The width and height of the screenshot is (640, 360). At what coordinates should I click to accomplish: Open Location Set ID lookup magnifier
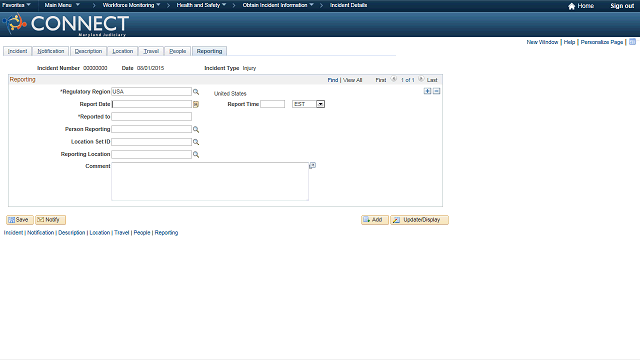point(196,142)
